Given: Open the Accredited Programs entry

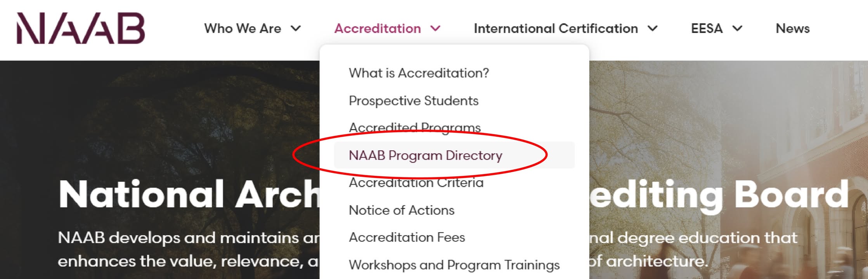Looking at the screenshot, I should [414, 128].
